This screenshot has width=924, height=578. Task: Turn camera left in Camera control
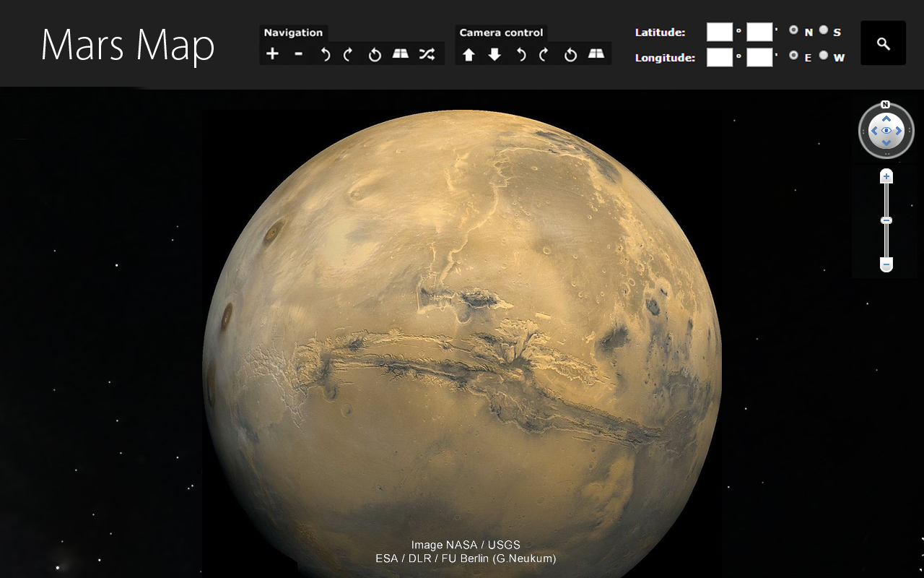click(520, 54)
